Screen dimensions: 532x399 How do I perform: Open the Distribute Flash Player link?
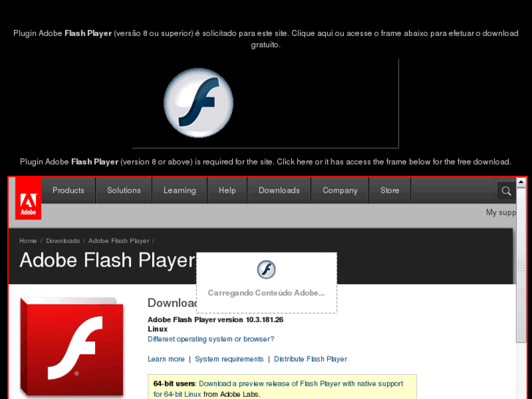(310, 359)
